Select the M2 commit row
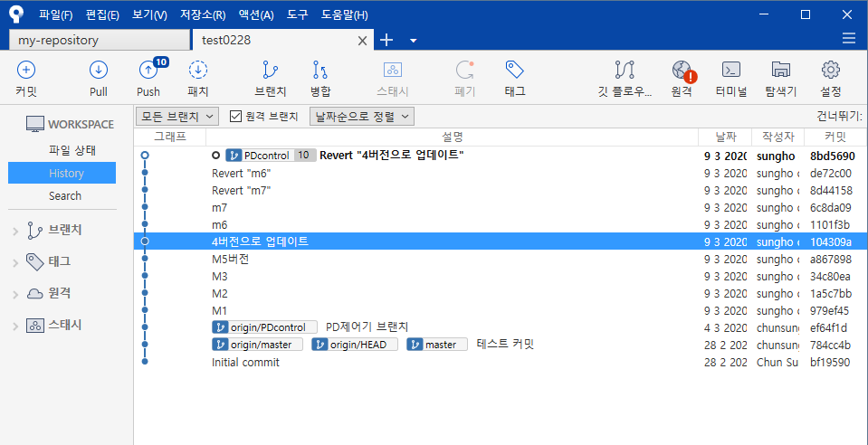The height and width of the screenshot is (445, 868). click(x=501, y=293)
